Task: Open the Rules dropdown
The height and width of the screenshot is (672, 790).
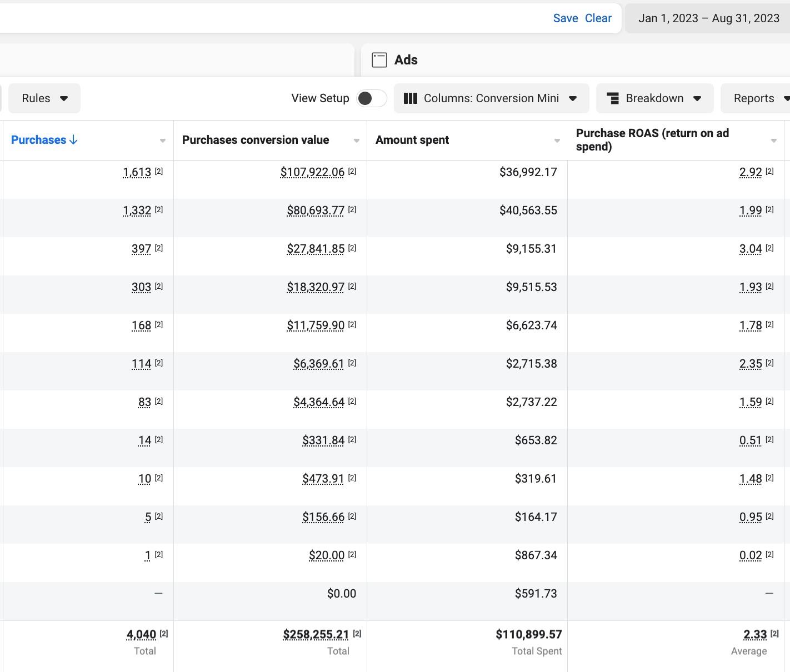Action: [44, 98]
